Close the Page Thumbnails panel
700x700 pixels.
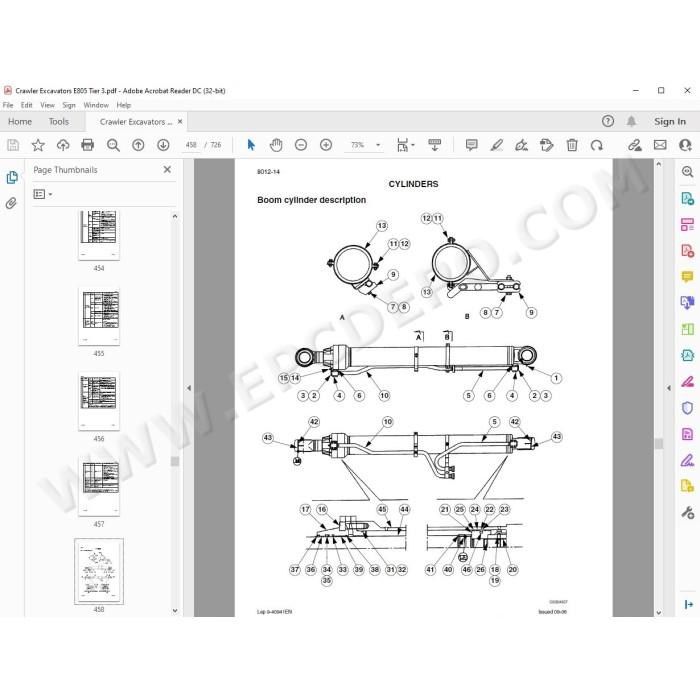[x=167, y=170]
